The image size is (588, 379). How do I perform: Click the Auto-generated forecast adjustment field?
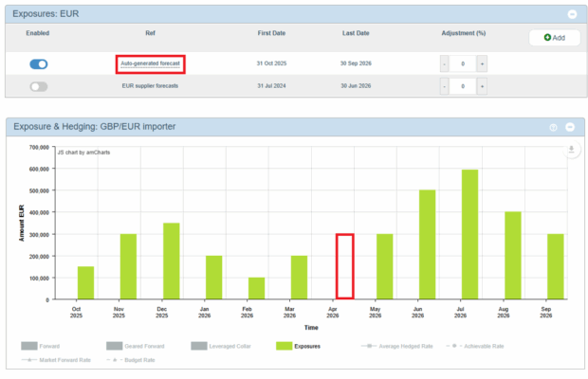pos(463,64)
